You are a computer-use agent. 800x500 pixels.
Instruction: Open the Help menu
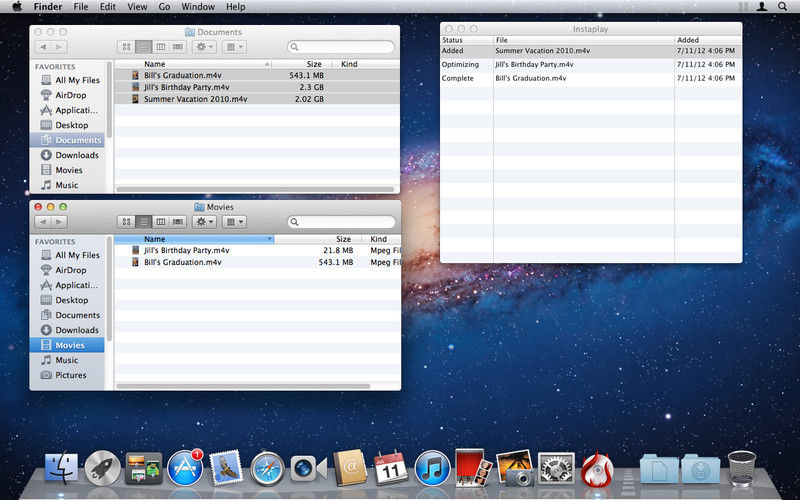pyautogui.click(x=236, y=7)
